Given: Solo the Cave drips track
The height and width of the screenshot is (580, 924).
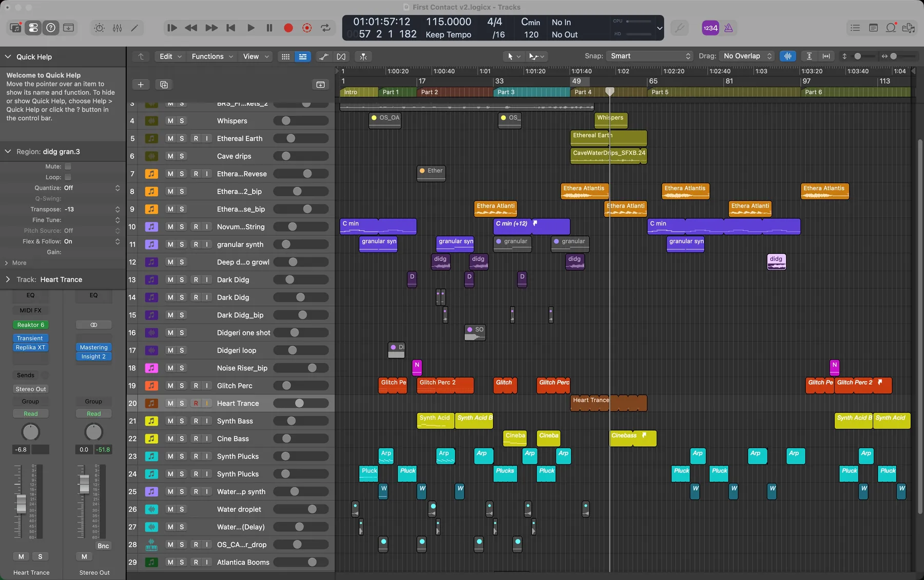Looking at the screenshot, I should click(182, 156).
